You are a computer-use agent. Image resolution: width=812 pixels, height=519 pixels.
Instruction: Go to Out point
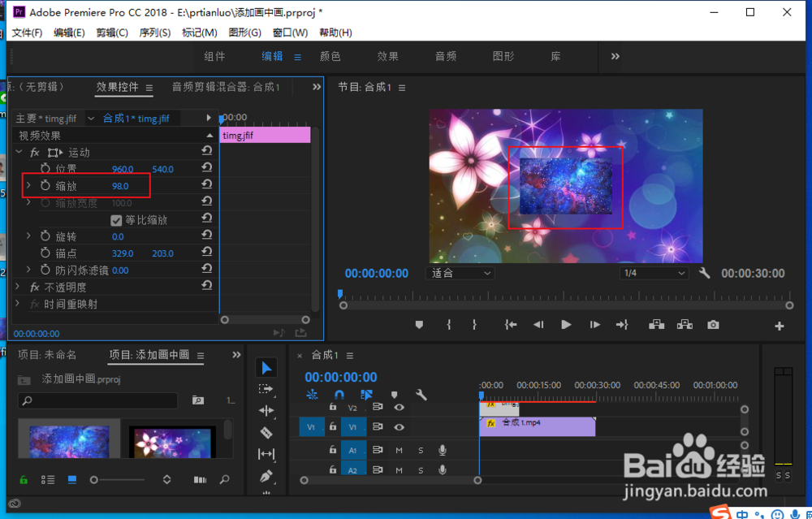click(622, 325)
